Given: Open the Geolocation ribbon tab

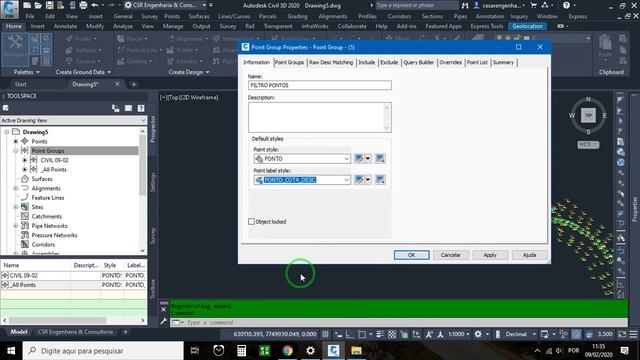Looking at the screenshot, I should coord(527,26).
